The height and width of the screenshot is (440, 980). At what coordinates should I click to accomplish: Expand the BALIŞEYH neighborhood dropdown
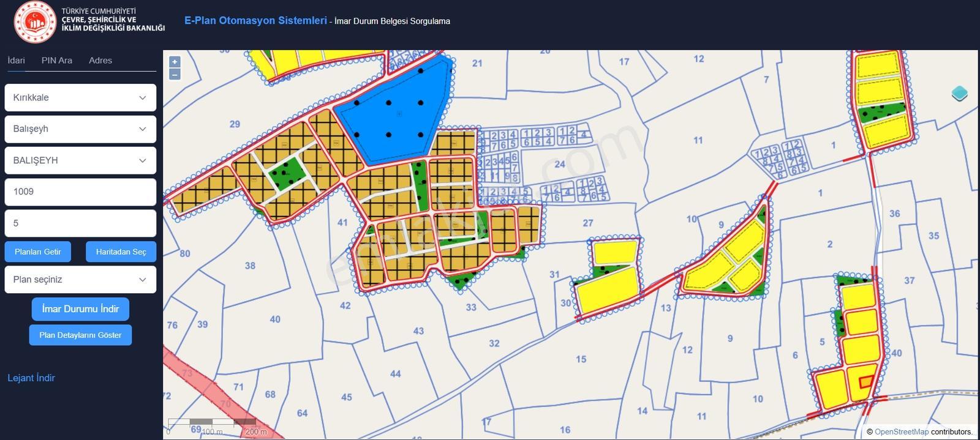tap(80, 160)
